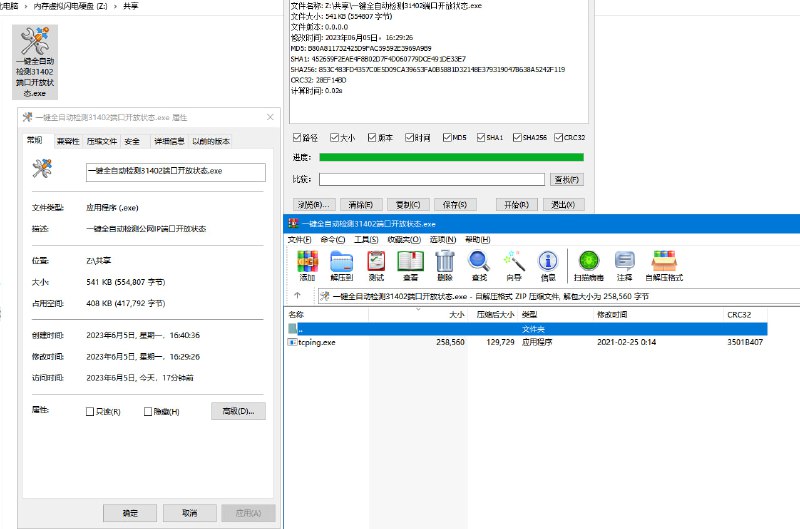Click the green hash progress bar
This screenshot has width=800, height=529.
450,158
